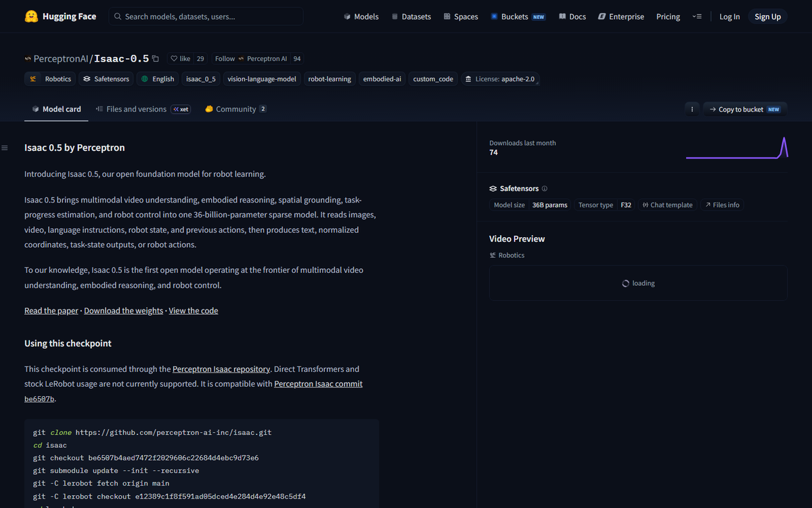The image size is (812, 508).
Task: Click the Model size 36B params badge
Action: 531,205
